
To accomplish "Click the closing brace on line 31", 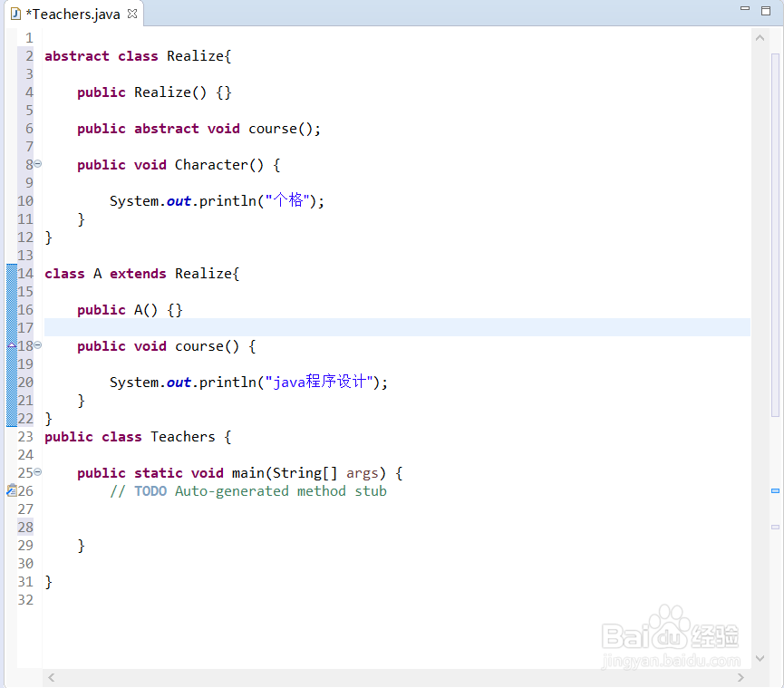I will 49,582.
